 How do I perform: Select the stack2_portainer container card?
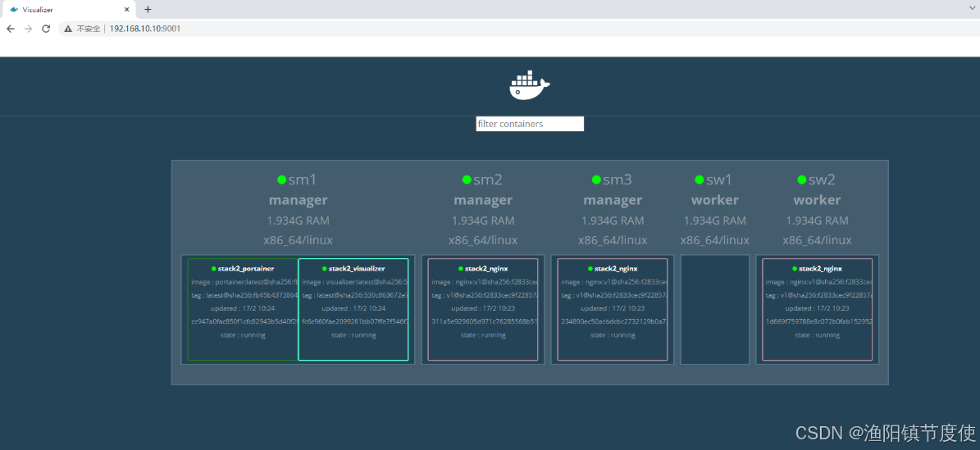click(243, 309)
